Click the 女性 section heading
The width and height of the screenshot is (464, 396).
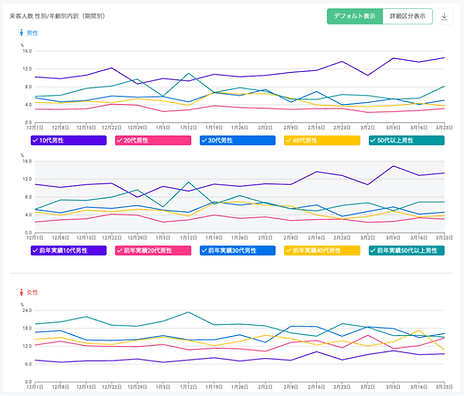tap(32, 292)
